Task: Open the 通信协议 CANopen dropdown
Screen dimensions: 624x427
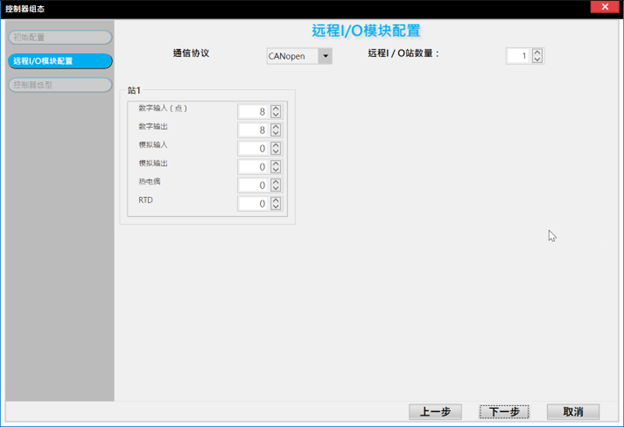Action: [x=324, y=56]
